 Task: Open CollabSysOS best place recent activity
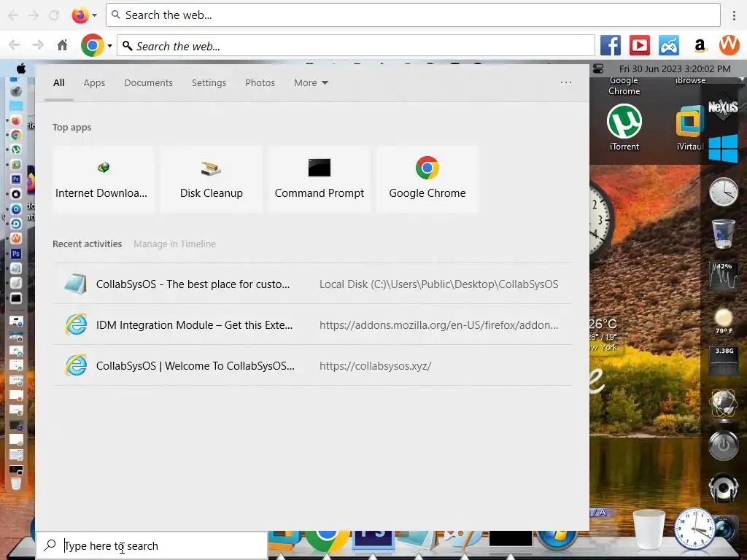coord(312,284)
